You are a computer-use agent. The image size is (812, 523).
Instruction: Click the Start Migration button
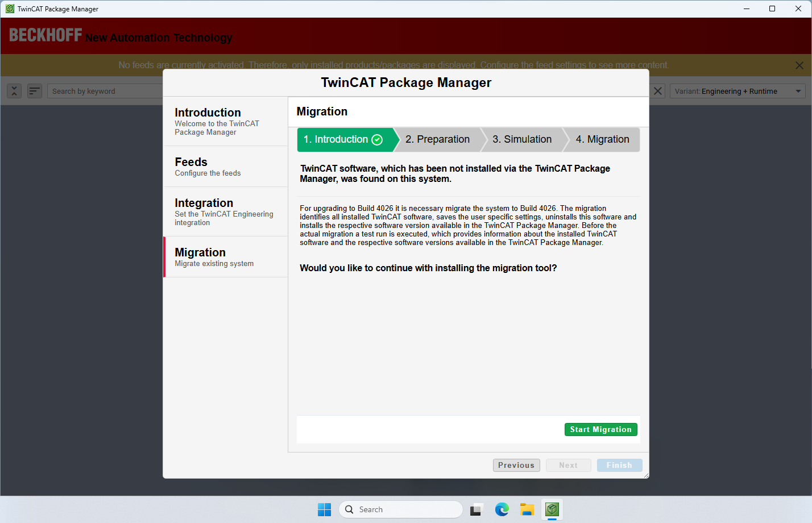coord(600,429)
